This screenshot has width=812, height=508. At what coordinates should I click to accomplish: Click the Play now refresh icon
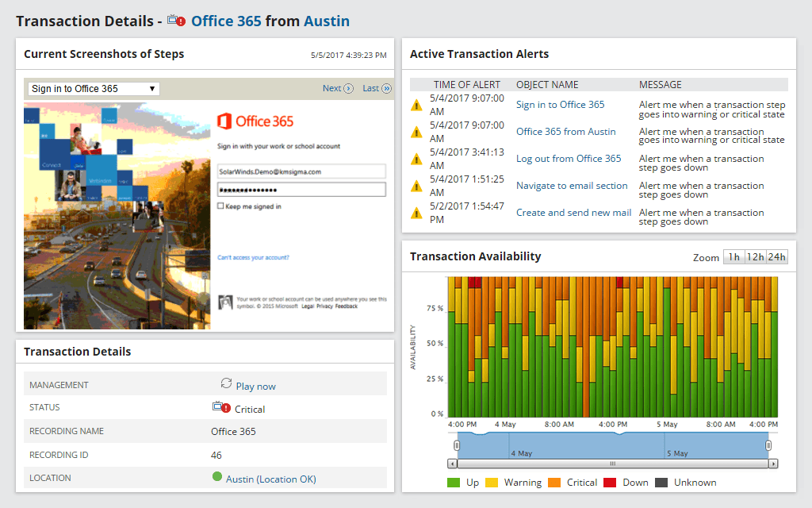pos(226,385)
